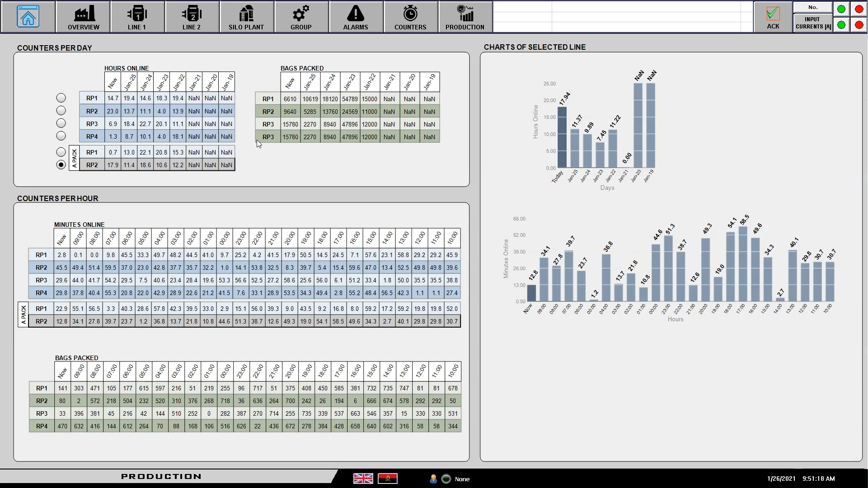This screenshot has width=868, height=488.
Task: Open the Line 1 packer screen
Action: [x=137, y=17]
